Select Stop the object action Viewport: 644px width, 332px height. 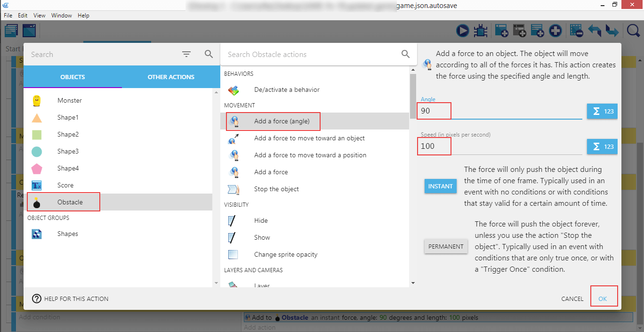276,189
